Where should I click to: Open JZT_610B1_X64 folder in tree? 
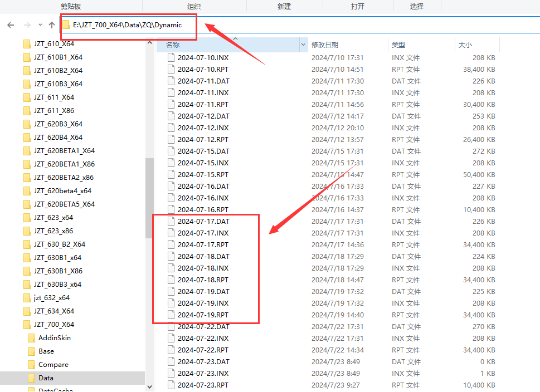tap(58, 57)
